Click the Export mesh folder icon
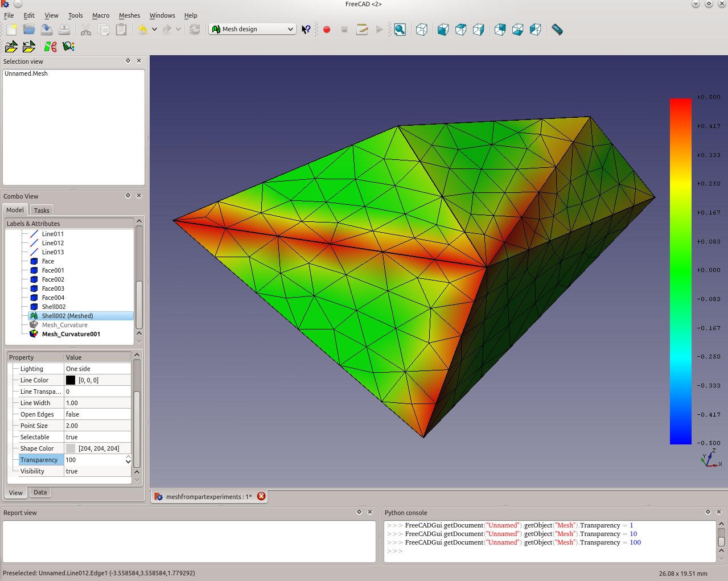The height and width of the screenshot is (581, 728). [29, 47]
